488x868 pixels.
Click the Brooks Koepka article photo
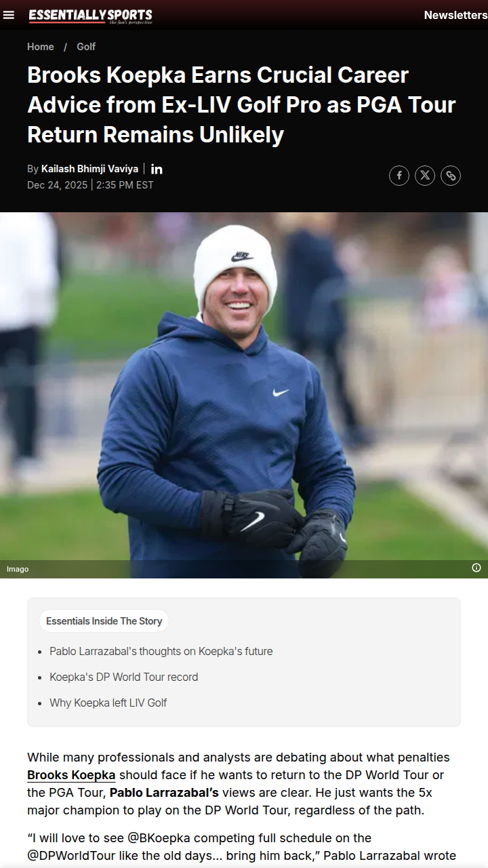coord(244,395)
